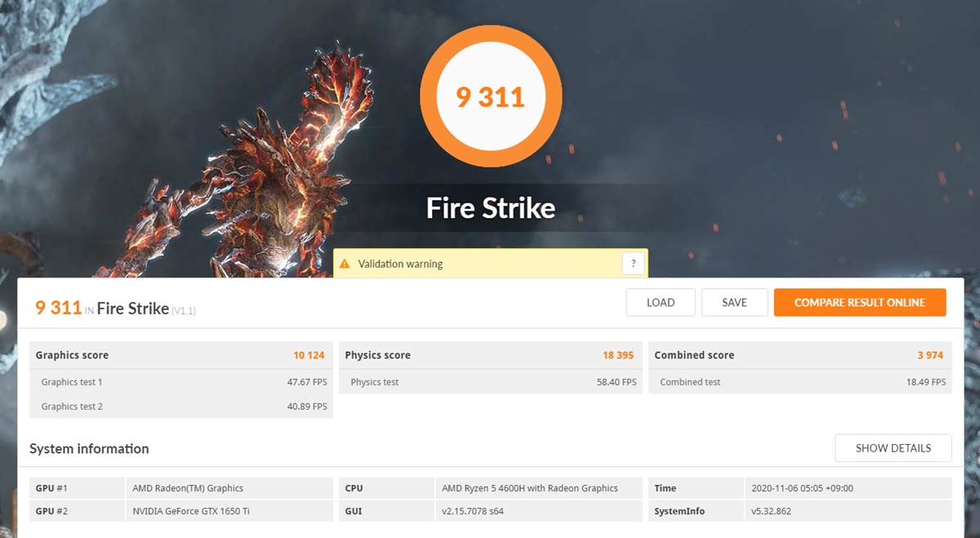The image size is (980, 538).
Task: Select the Physics test row label
Action: click(375, 382)
